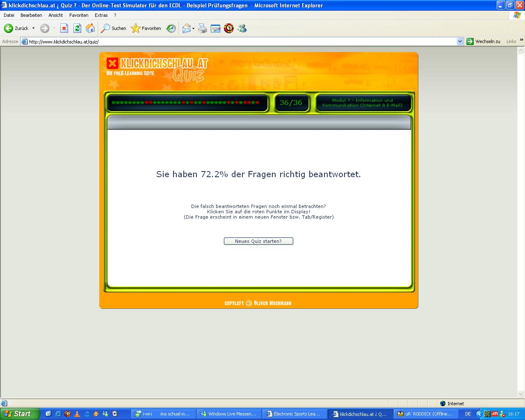Image resolution: width=525 pixels, height=420 pixels.
Task: Click the Mail envelope toolbar icon
Action: pos(187,28)
